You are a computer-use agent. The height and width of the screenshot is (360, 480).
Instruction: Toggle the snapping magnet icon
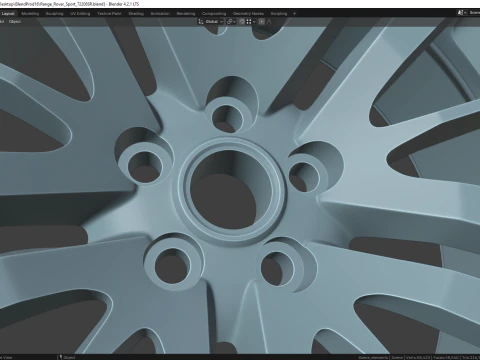click(x=242, y=22)
